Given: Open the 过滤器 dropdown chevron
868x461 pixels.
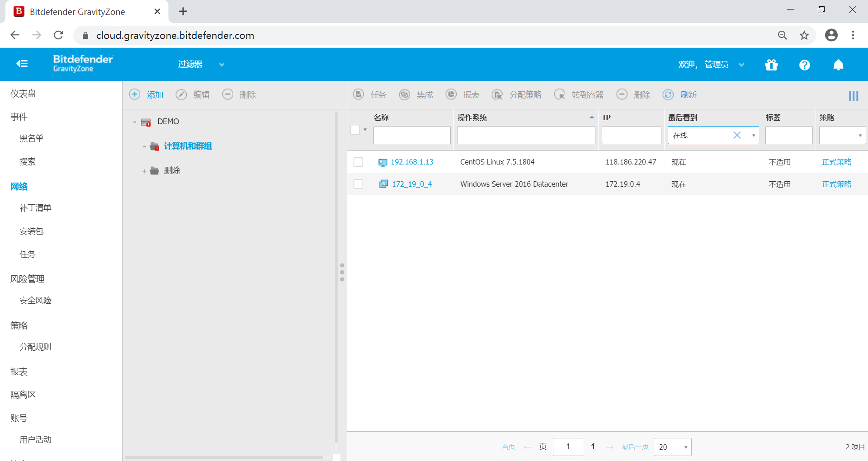Looking at the screenshot, I should coord(222,65).
